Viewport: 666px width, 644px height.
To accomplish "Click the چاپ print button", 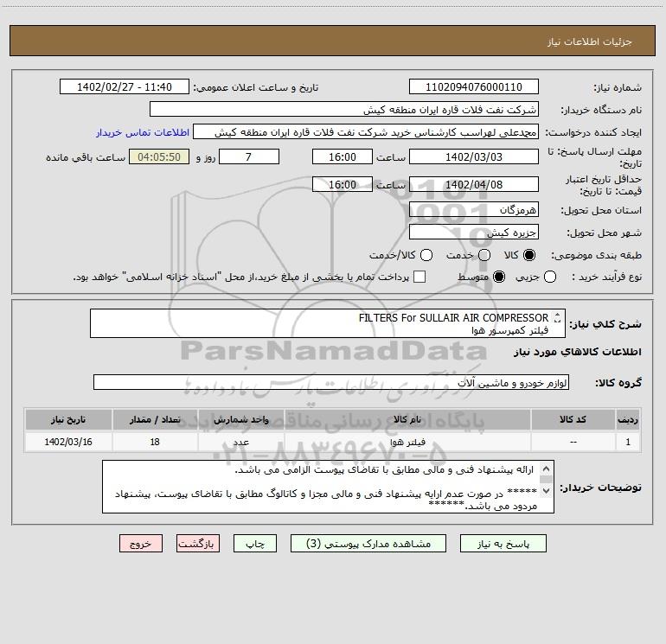I will 255,544.
